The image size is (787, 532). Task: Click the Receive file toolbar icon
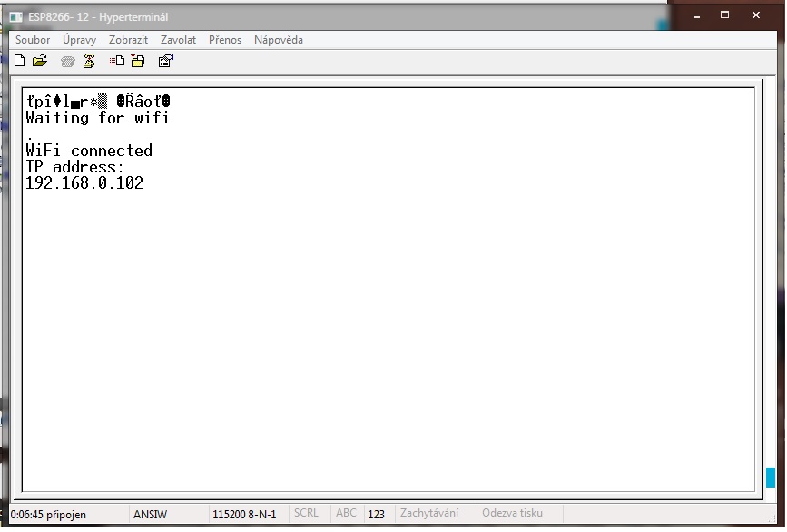(x=137, y=62)
